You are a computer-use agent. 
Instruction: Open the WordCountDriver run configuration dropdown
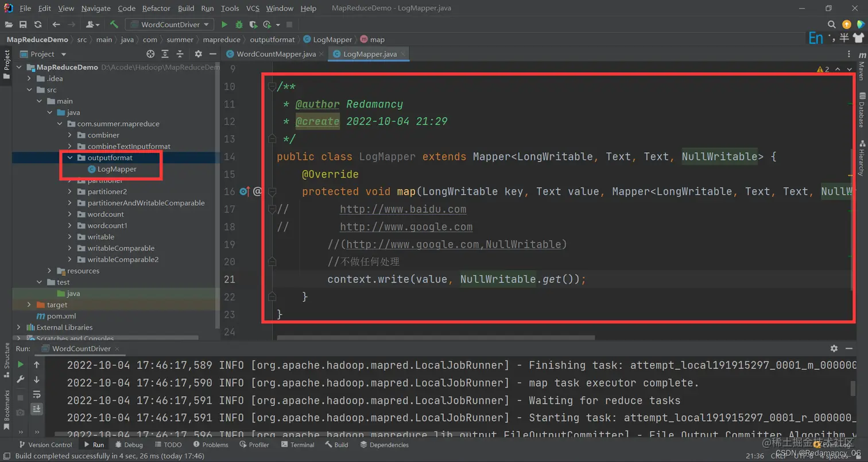[170, 24]
